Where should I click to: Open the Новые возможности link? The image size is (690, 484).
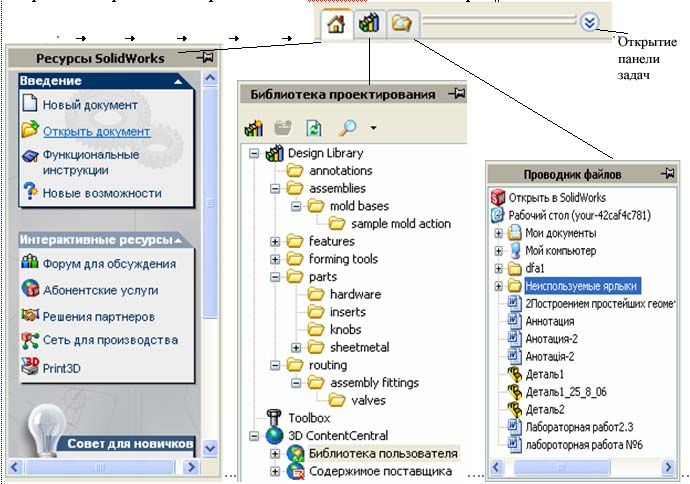point(102,193)
